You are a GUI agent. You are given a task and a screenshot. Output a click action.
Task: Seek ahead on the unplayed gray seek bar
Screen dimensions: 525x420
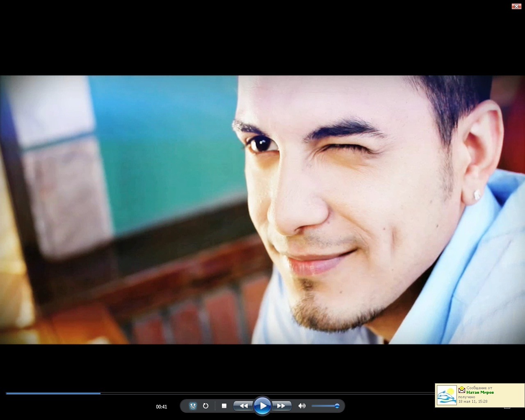[x=267, y=393]
